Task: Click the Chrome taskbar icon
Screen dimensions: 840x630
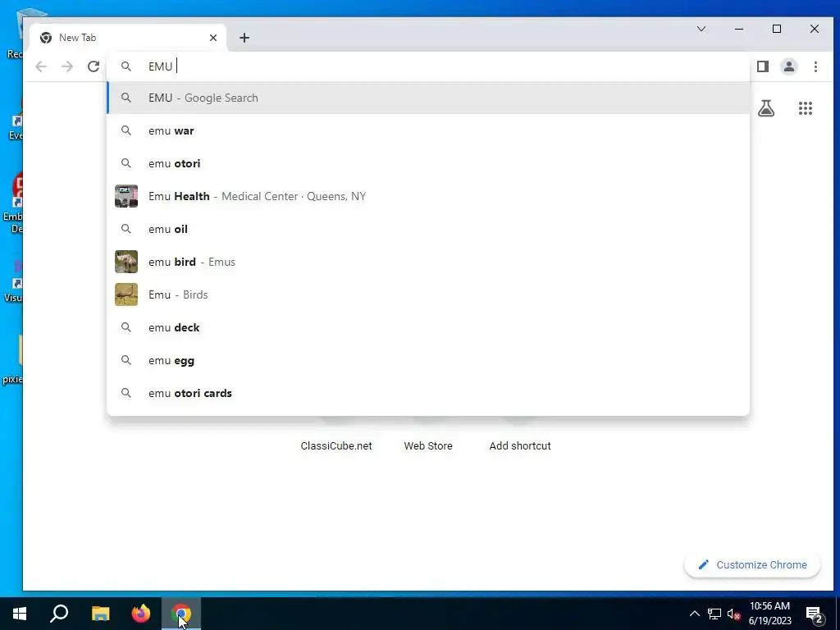Action: coord(181,614)
